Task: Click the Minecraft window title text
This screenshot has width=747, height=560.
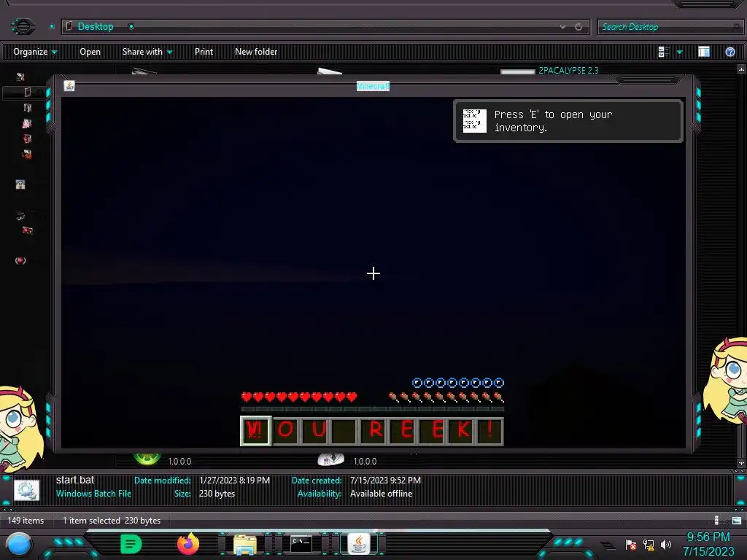Action: click(x=373, y=86)
